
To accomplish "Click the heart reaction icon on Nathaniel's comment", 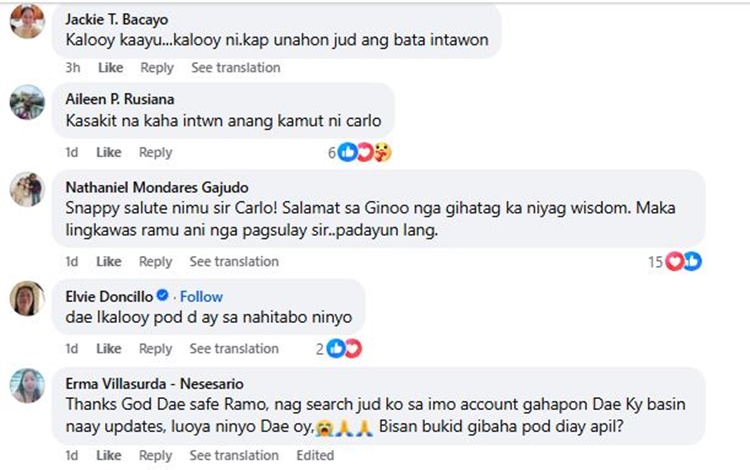I will tap(674, 262).
